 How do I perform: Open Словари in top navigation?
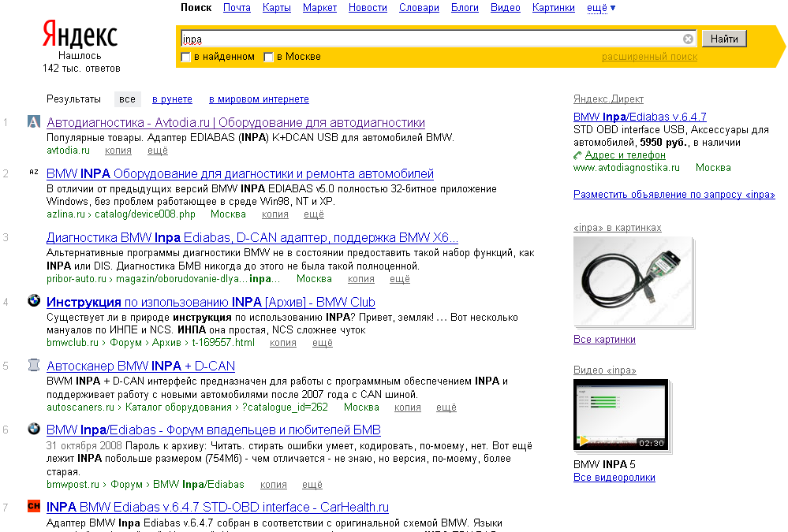(x=419, y=8)
